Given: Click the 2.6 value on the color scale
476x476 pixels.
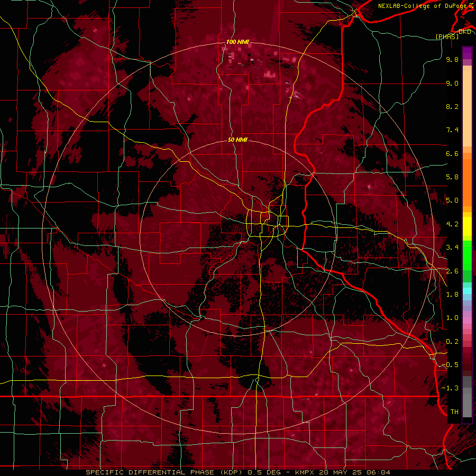Looking at the screenshot, I should (x=452, y=271).
